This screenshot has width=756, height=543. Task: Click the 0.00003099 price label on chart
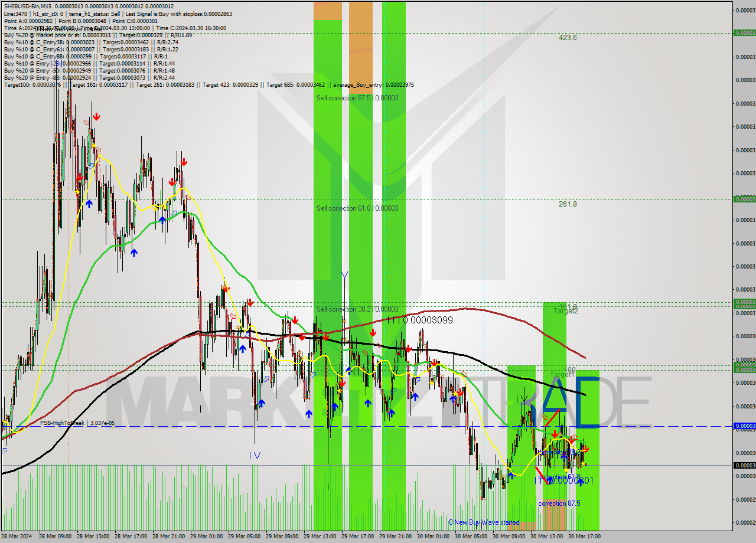click(x=428, y=320)
